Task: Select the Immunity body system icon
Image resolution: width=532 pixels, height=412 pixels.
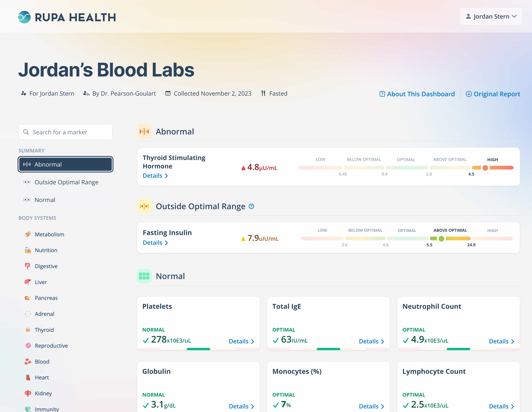Action: point(28,409)
